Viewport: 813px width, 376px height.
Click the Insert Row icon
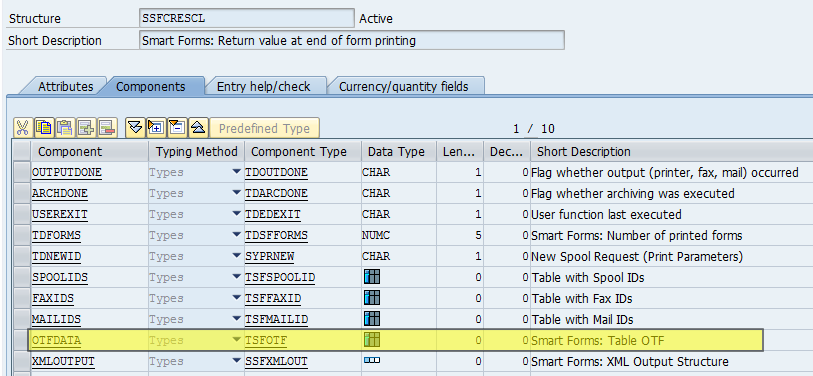coord(86,128)
